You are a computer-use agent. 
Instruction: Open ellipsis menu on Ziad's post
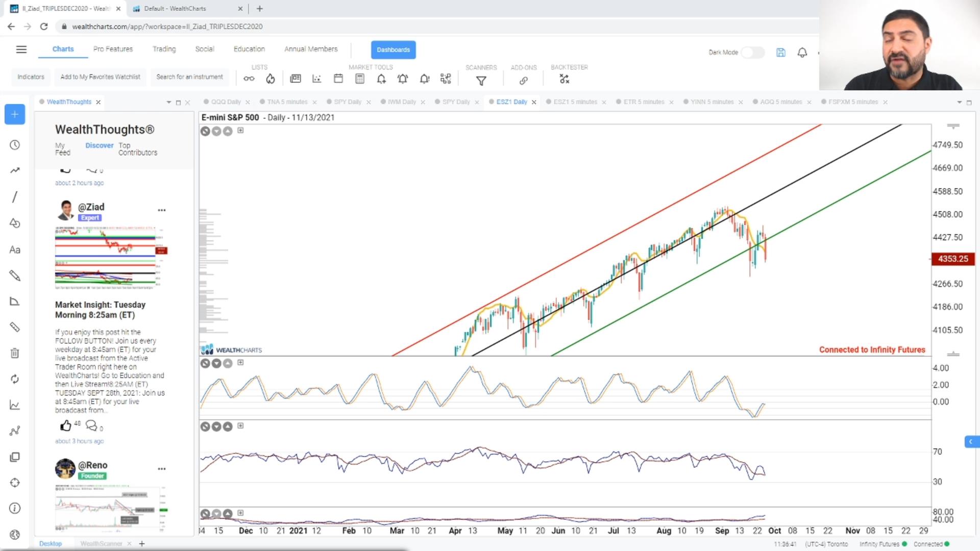(162, 210)
